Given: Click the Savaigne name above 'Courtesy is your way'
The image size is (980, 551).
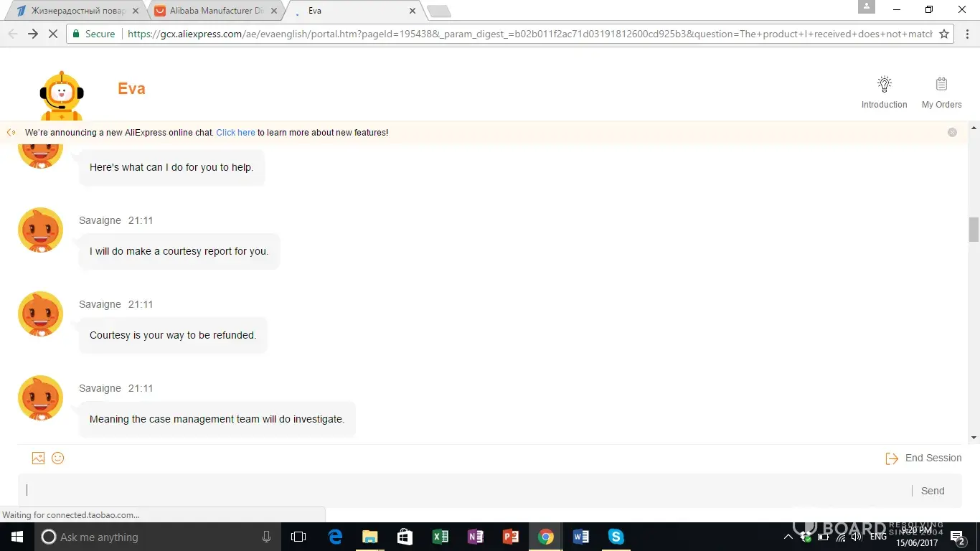Looking at the screenshot, I should pyautogui.click(x=100, y=304).
